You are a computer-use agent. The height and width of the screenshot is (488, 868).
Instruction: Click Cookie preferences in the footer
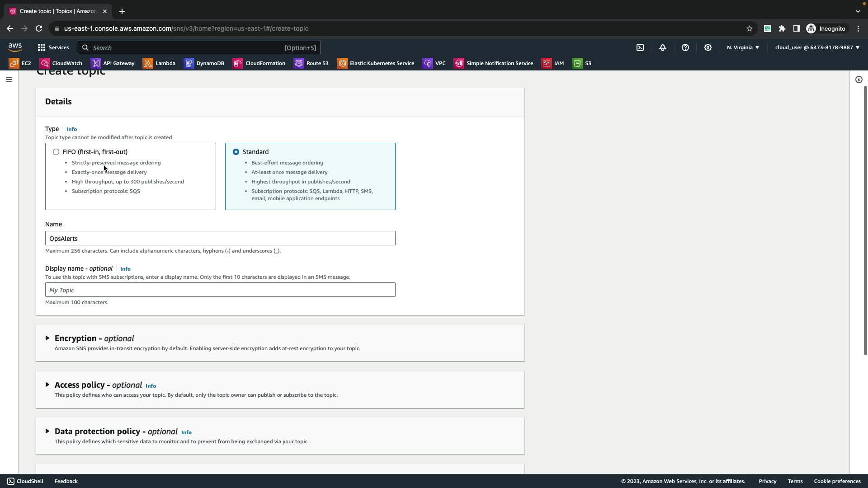837,481
